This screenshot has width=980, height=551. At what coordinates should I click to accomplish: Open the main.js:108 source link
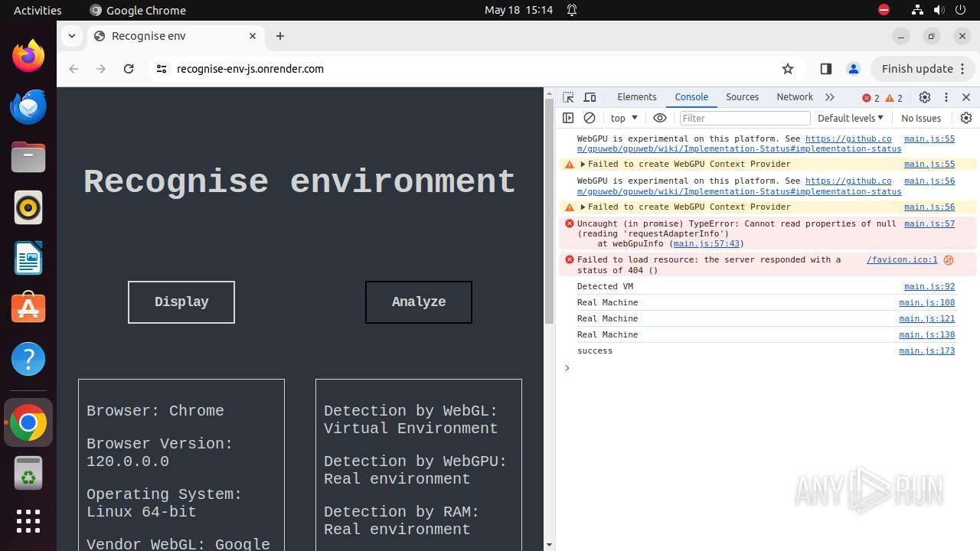click(926, 303)
